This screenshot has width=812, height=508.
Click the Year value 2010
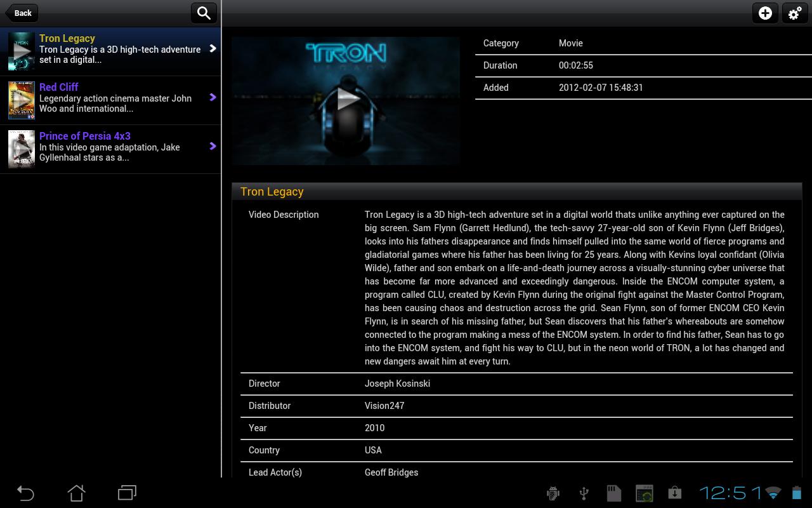[x=375, y=428]
